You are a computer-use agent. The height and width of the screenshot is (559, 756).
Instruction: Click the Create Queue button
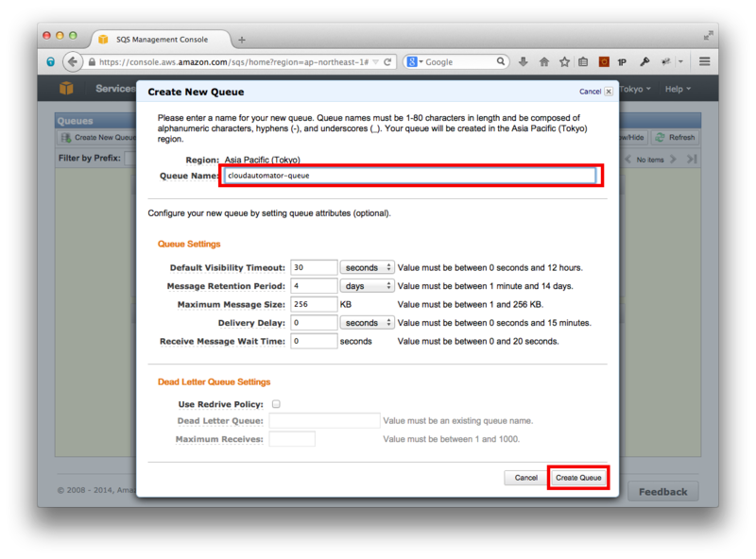coord(578,478)
